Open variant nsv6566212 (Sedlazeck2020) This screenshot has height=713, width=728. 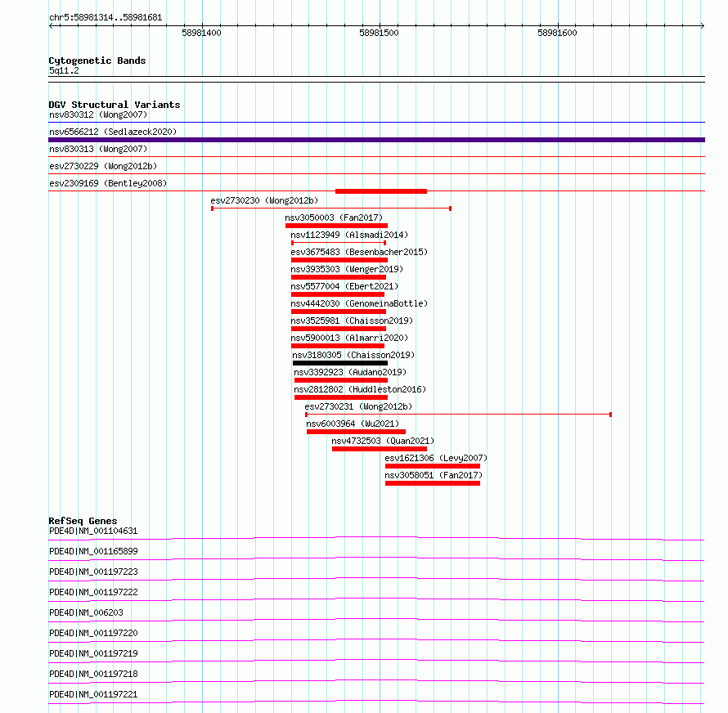click(113, 132)
